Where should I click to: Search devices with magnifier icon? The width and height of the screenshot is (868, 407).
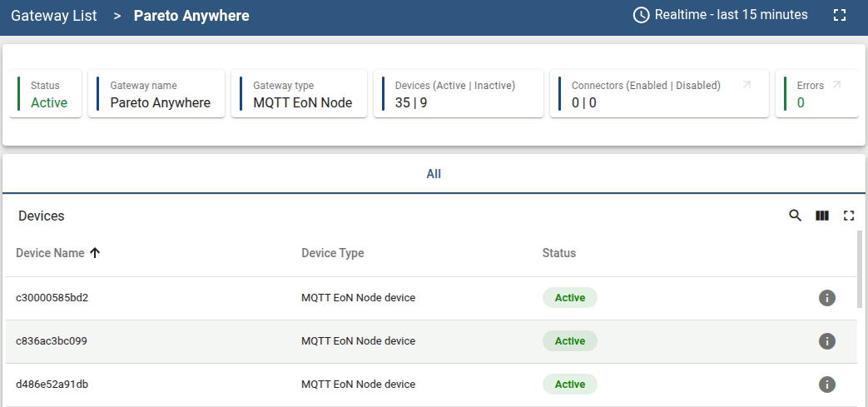(x=795, y=216)
